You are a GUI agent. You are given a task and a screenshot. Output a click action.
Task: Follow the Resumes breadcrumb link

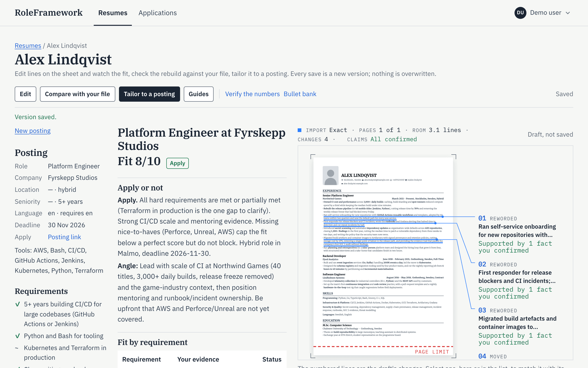(x=28, y=46)
